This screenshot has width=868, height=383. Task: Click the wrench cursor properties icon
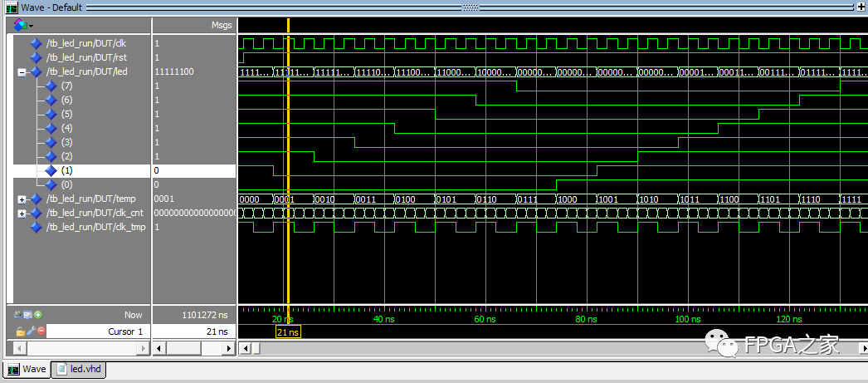(x=32, y=331)
